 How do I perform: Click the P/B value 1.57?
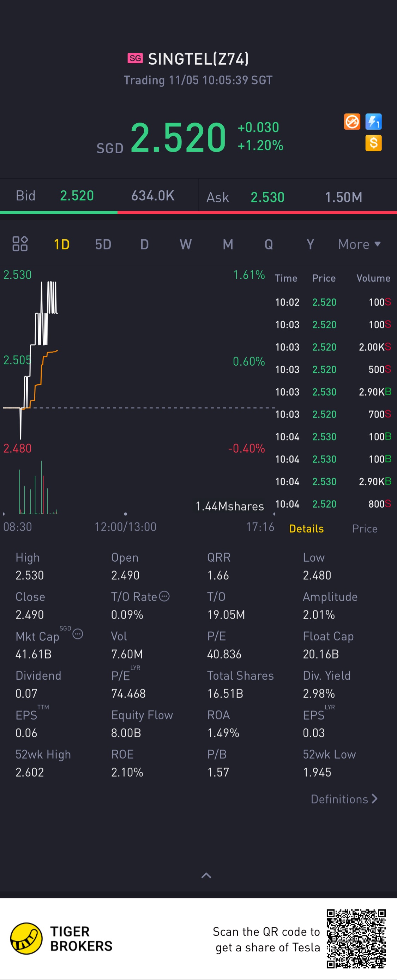(218, 772)
